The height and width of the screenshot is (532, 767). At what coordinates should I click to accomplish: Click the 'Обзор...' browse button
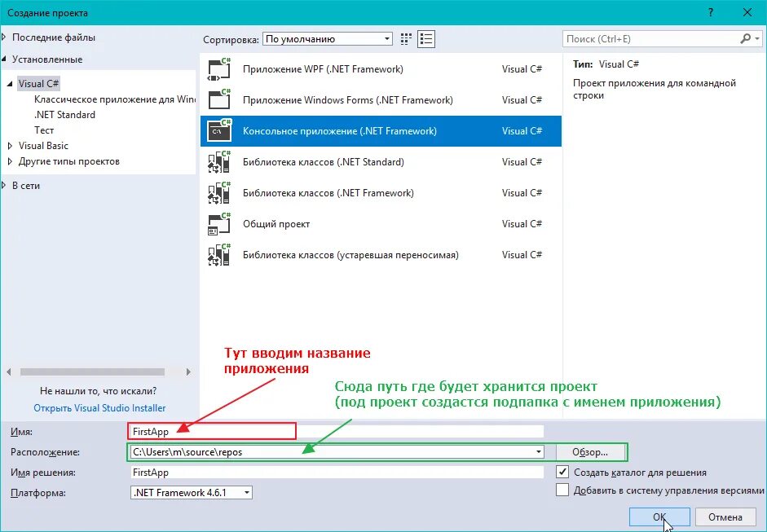coord(590,452)
